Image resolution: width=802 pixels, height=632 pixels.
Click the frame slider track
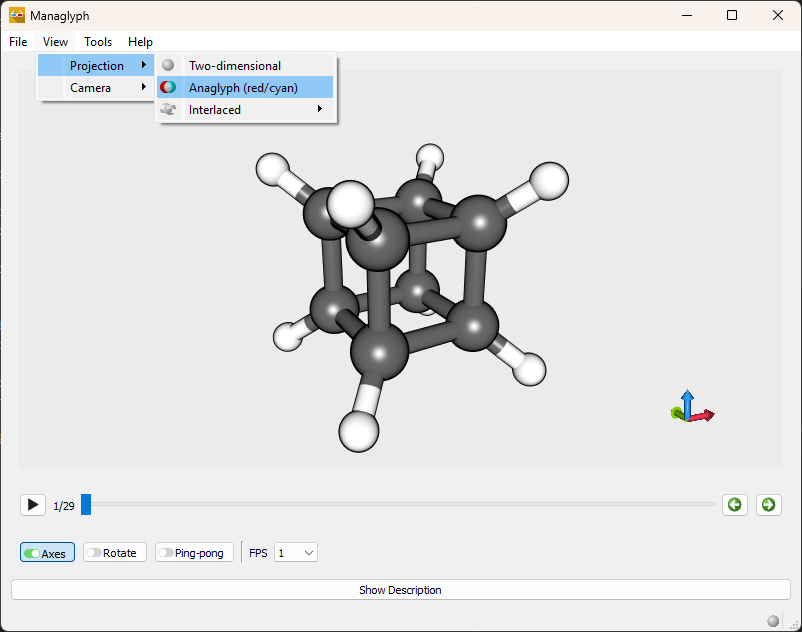(x=400, y=505)
